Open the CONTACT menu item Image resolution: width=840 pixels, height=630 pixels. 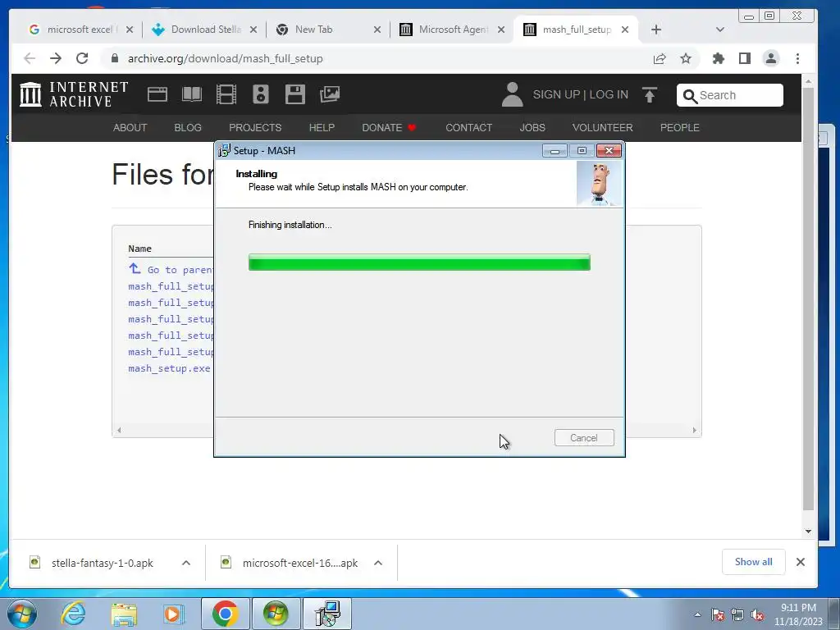pos(468,127)
